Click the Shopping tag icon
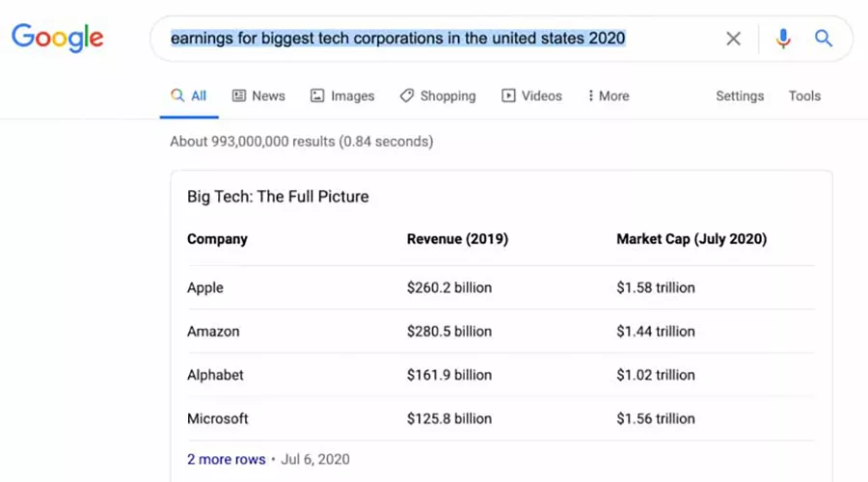Viewport: 868px width, 482px height. [x=407, y=95]
